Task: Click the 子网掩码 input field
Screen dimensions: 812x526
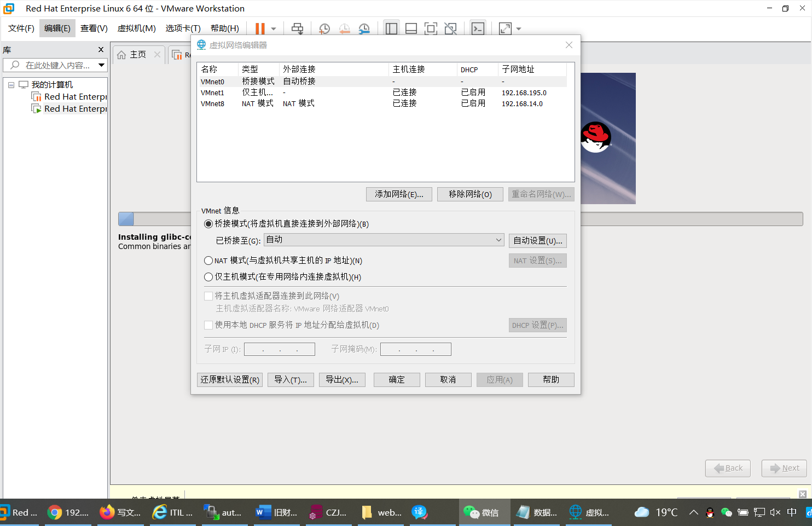Action: (x=416, y=349)
